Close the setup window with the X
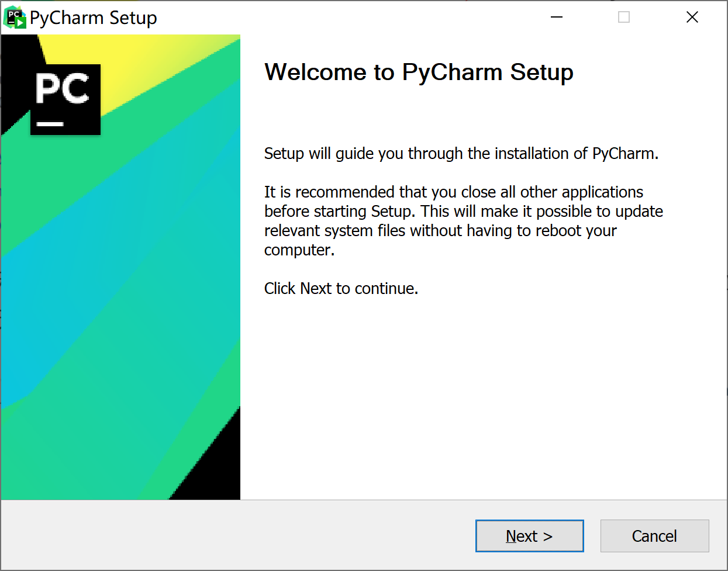This screenshot has height=571, width=728. (692, 18)
